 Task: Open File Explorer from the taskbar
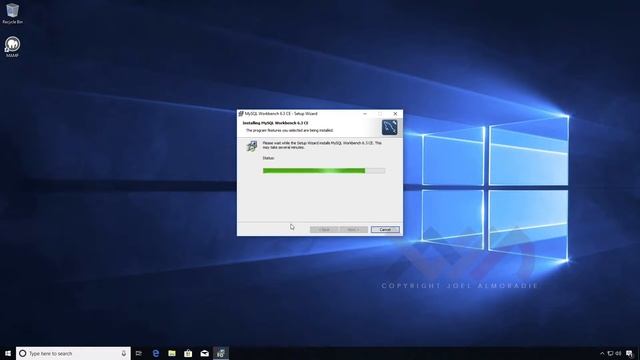click(x=172, y=353)
